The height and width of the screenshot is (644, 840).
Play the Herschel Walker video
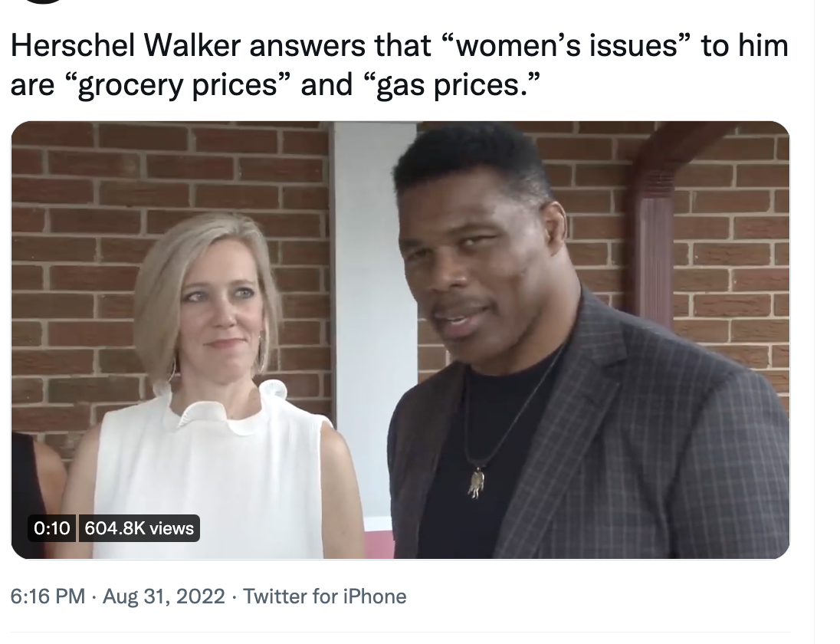400,340
